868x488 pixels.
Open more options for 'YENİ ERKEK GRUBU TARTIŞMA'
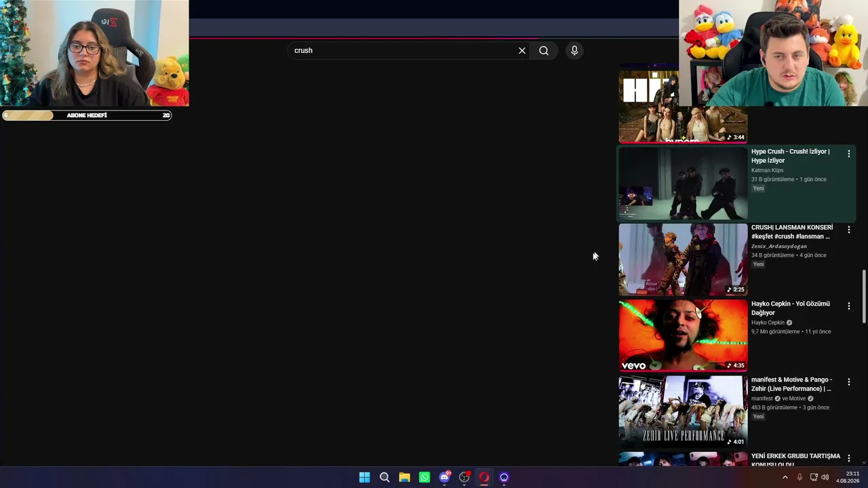pyautogui.click(x=848, y=458)
